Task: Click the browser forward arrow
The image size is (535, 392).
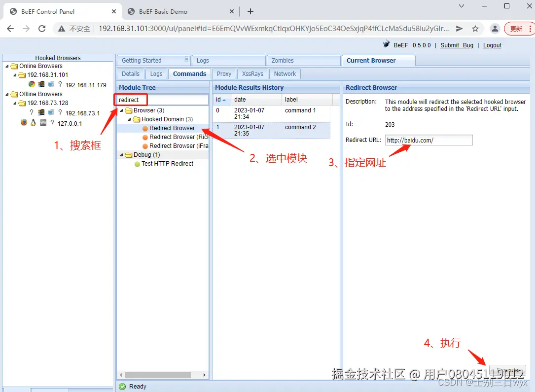Action: pos(26,29)
